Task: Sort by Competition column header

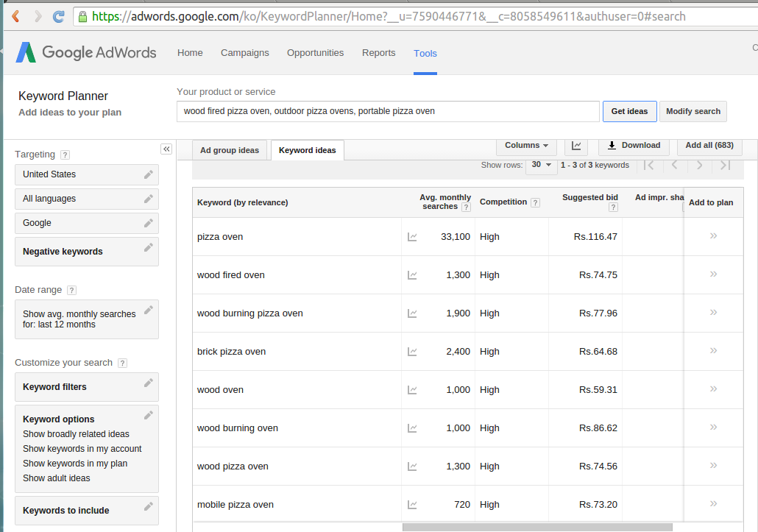Action: coord(503,202)
